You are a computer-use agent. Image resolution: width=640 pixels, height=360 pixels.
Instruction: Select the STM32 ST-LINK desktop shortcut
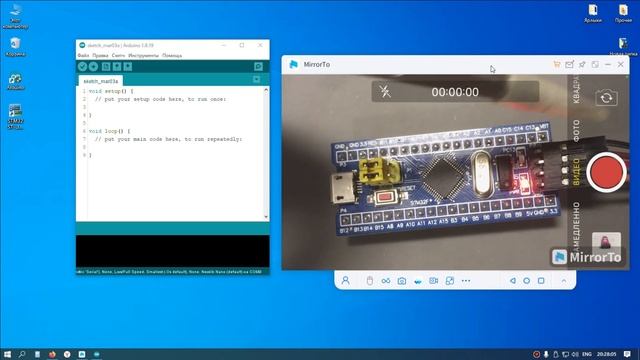15,117
